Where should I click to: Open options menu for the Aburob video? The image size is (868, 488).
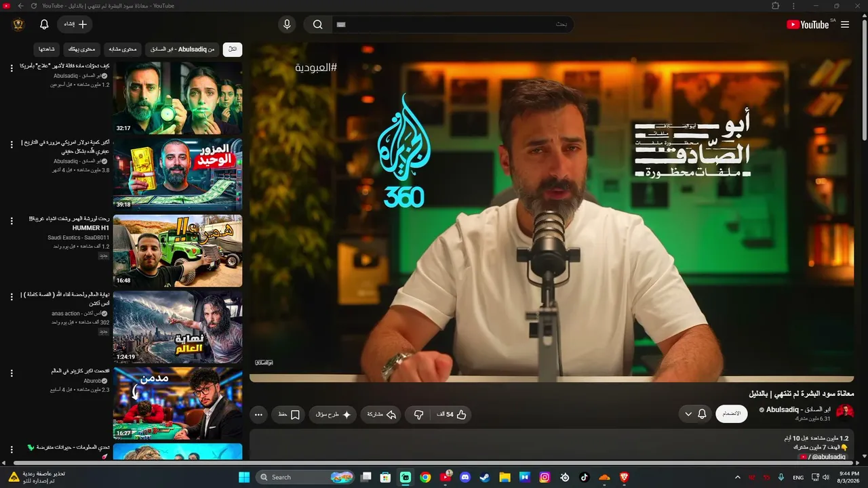12,373
